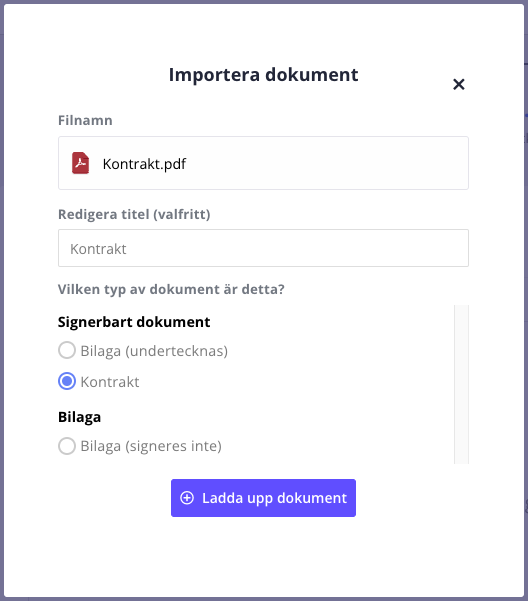Click the Redigera titel (valfritt) label
This screenshot has width=528, height=601.
pyautogui.click(x=134, y=214)
